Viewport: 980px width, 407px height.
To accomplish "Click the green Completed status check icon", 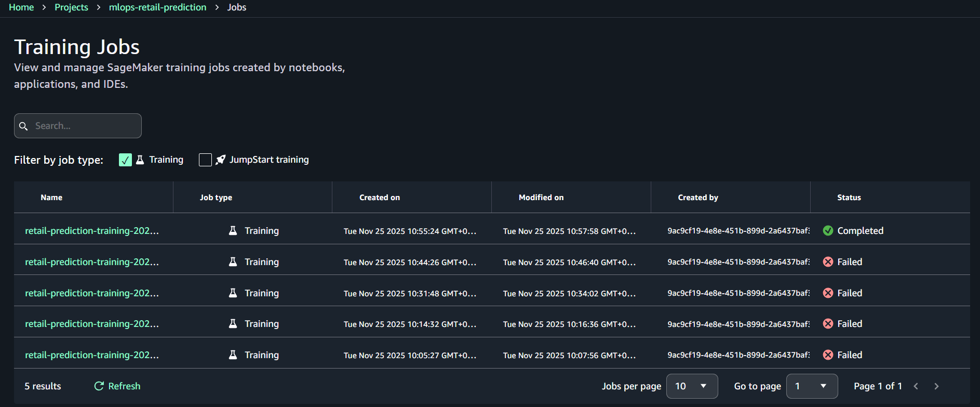I will click(x=828, y=231).
